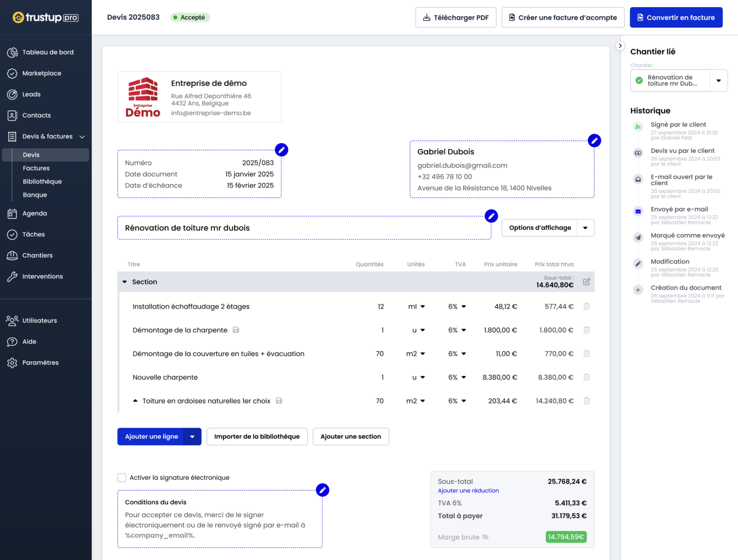Collapse the Section row triangle

125,282
